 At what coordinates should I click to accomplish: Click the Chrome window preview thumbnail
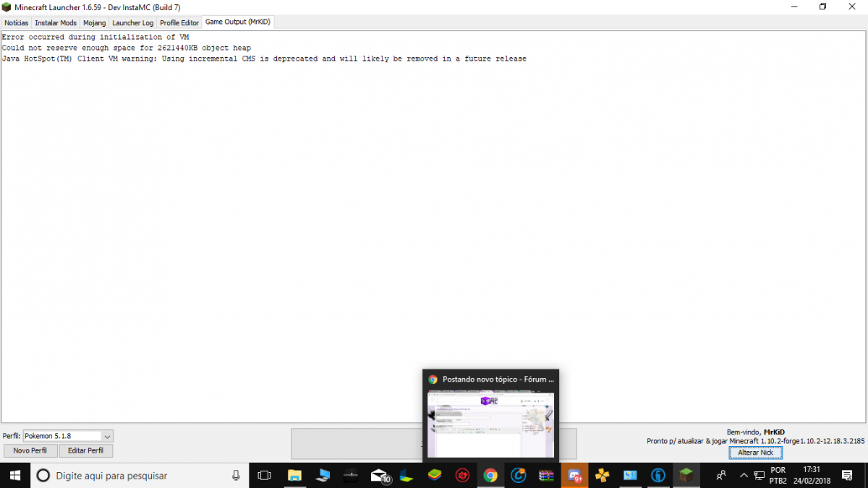(490, 424)
